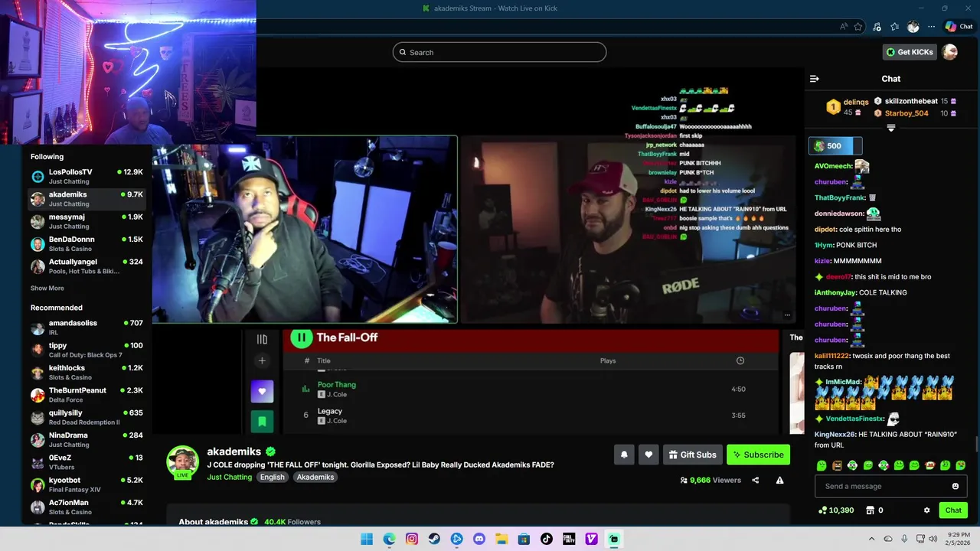The height and width of the screenshot is (551, 980).
Task: Open Edge media control icon
Action: click(877, 27)
